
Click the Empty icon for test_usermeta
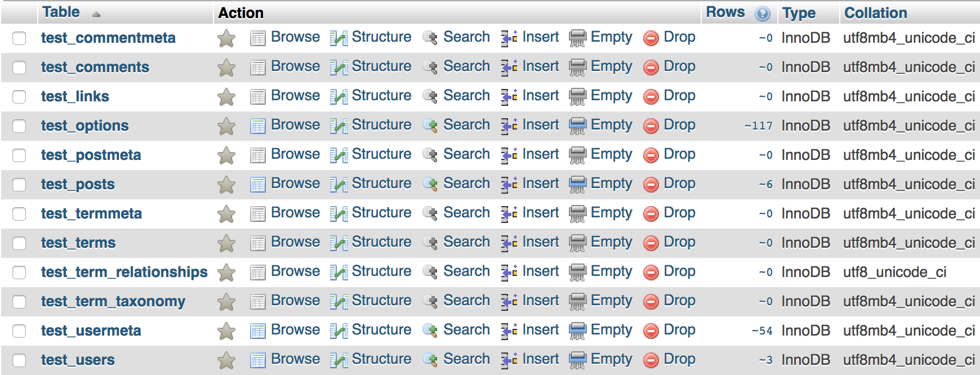(577, 331)
